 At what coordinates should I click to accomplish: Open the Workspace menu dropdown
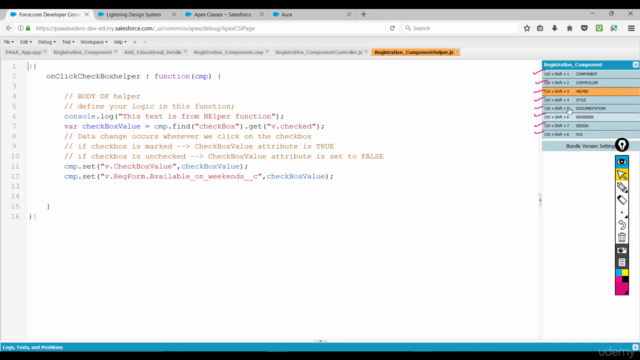(x=94, y=42)
